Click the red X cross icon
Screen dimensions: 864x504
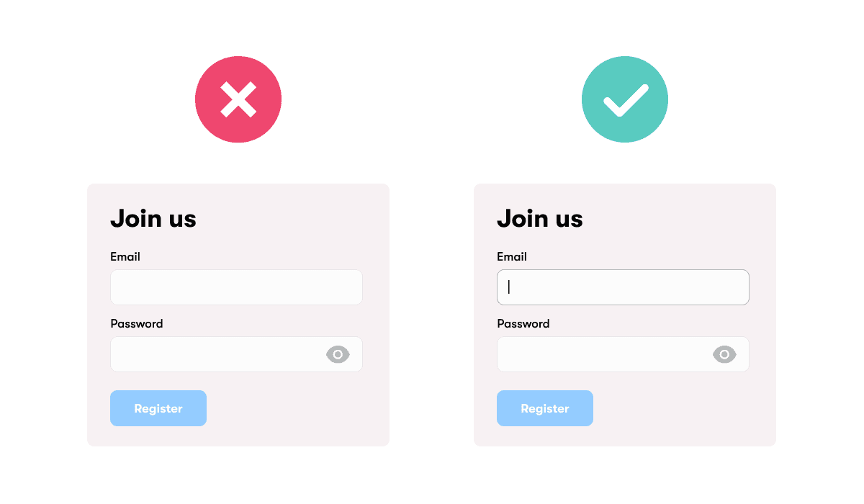[x=238, y=99]
